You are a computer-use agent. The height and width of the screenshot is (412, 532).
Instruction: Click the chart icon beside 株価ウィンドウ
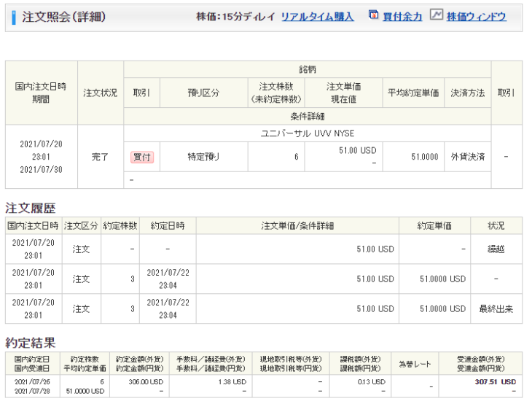437,15
